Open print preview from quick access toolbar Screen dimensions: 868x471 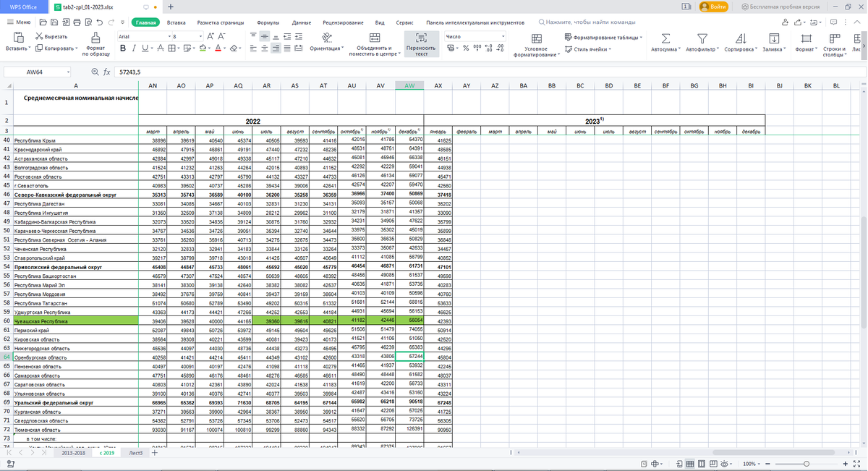[88, 22]
